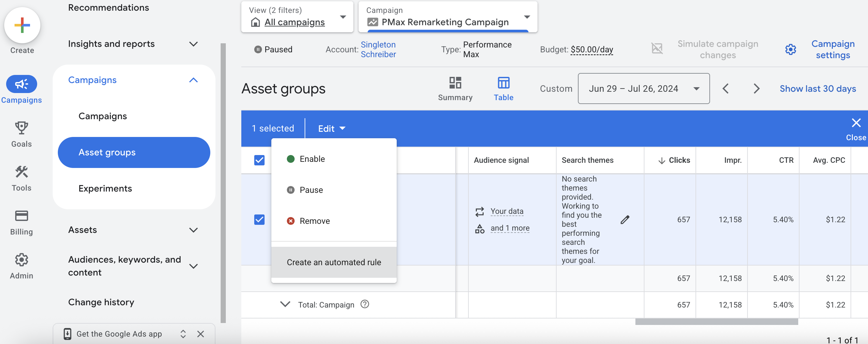868x344 pixels.
Task: Sort by the Impr. column header
Action: click(733, 161)
